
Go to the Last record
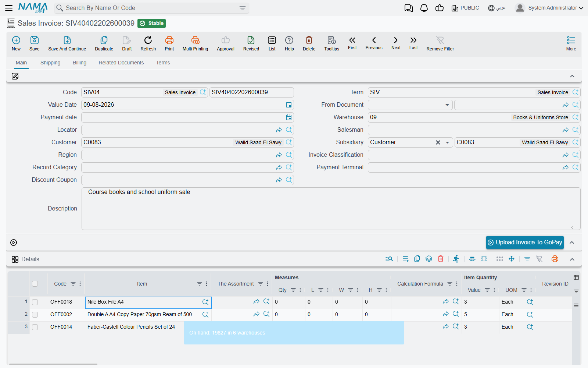click(413, 43)
